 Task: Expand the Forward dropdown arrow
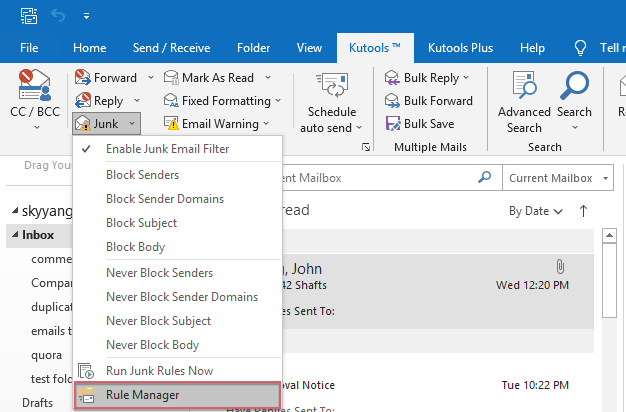[x=151, y=77]
